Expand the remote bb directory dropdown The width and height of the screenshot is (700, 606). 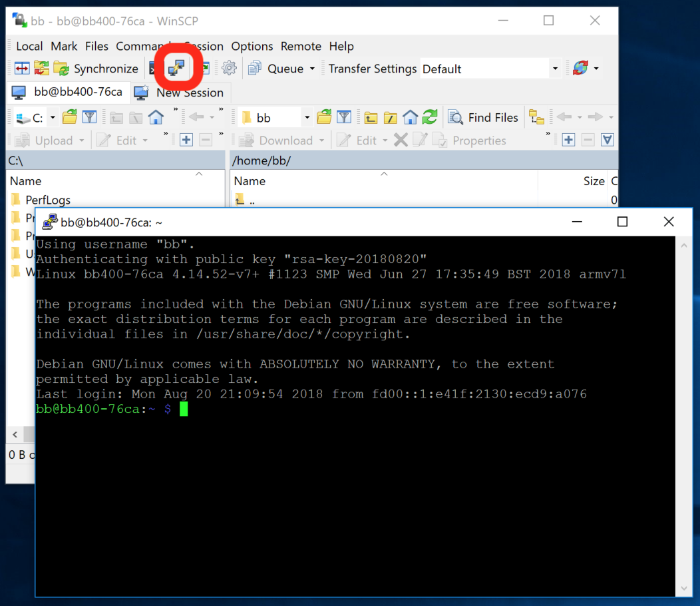pyautogui.click(x=307, y=118)
